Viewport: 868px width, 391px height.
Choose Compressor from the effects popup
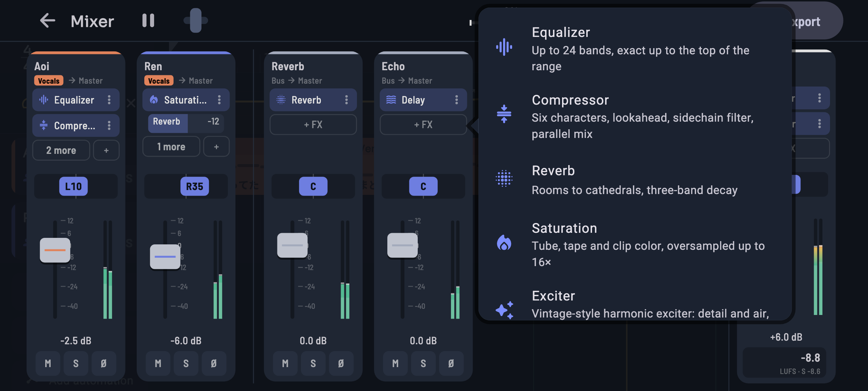635,117
